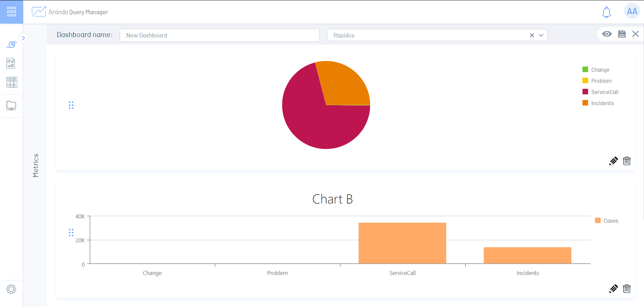Image resolution: width=644 pixels, height=307 pixels.
Task: Toggle the Cases series in Chart B legend
Action: point(611,221)
